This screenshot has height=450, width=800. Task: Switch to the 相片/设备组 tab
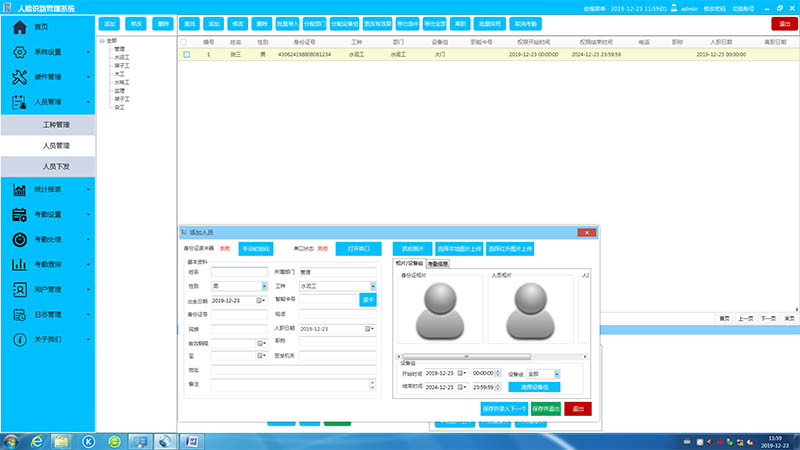pos(409,263)
